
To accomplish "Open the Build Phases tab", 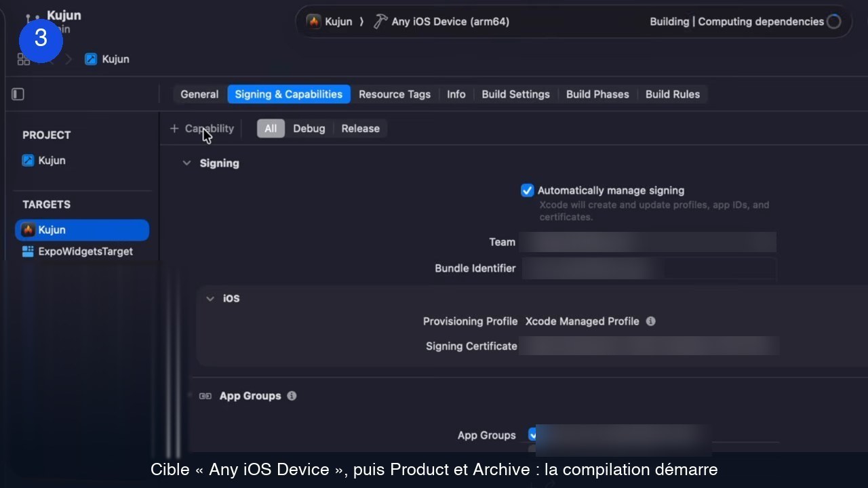I will 597,94.
